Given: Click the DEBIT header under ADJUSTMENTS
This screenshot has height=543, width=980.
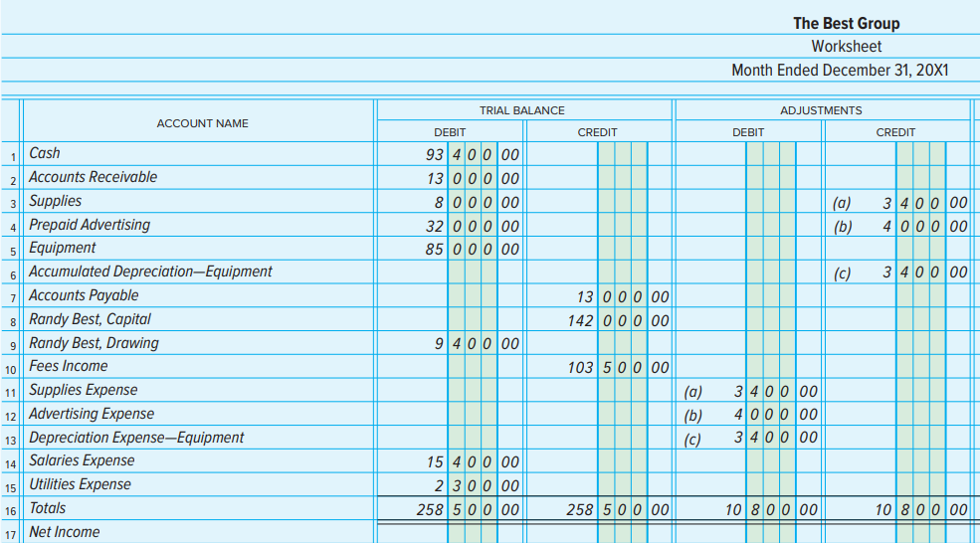Looking at the screenshot, I should pyautogui.click(x=748, y=132).
